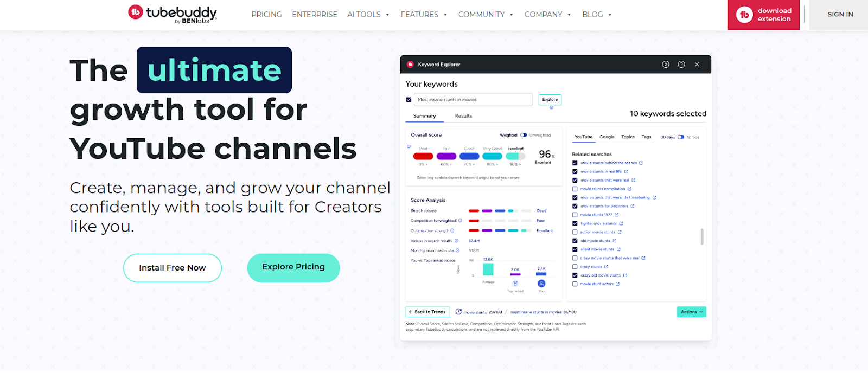Click the download extension button
Image resolution: width=868 pixels, height=392 pixels.
[x=764, y=15]
